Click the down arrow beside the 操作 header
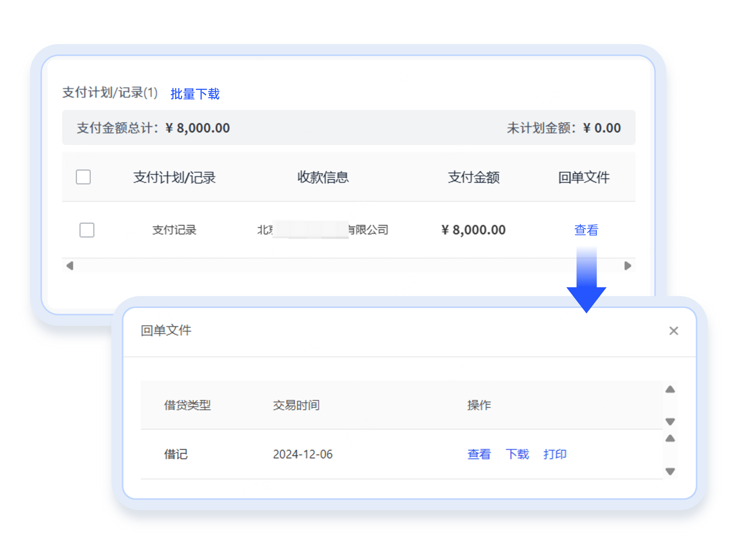Screen dimensions: 730x560 tap(670, 422)
